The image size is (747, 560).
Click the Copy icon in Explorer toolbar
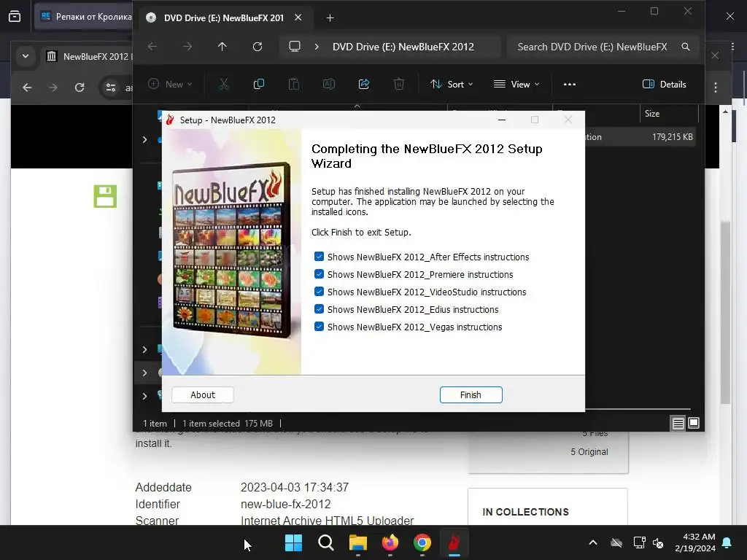(259, 85)
